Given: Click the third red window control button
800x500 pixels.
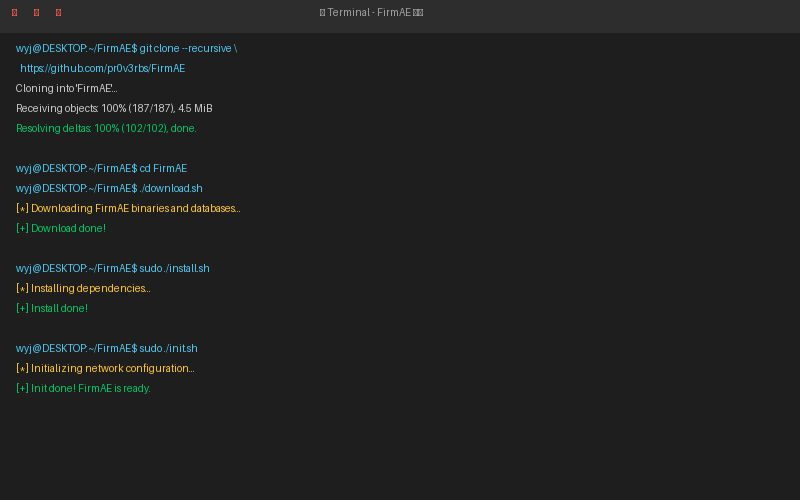Looking at the screenshot, I should click(x=59, y=12).
